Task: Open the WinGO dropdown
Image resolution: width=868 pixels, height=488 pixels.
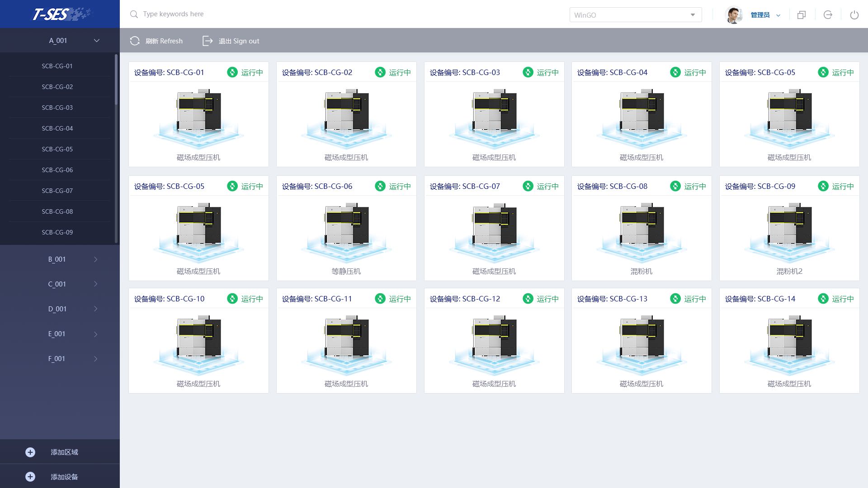Action: point(635,15)
